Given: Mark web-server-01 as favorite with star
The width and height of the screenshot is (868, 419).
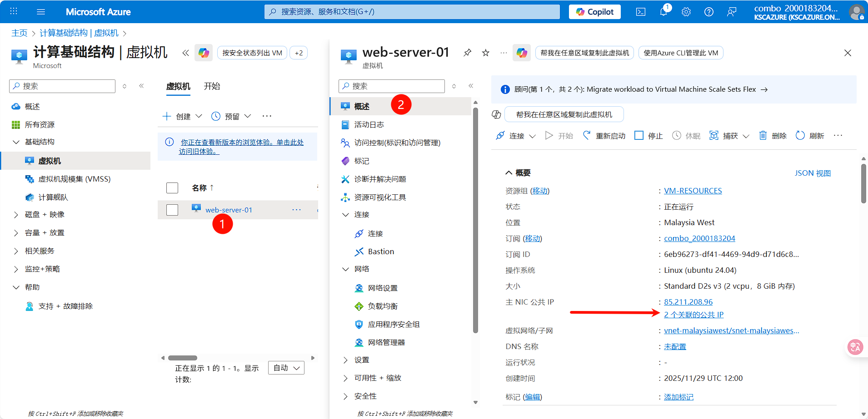Looking at the screenshot, I should click(x=485, y=53).
